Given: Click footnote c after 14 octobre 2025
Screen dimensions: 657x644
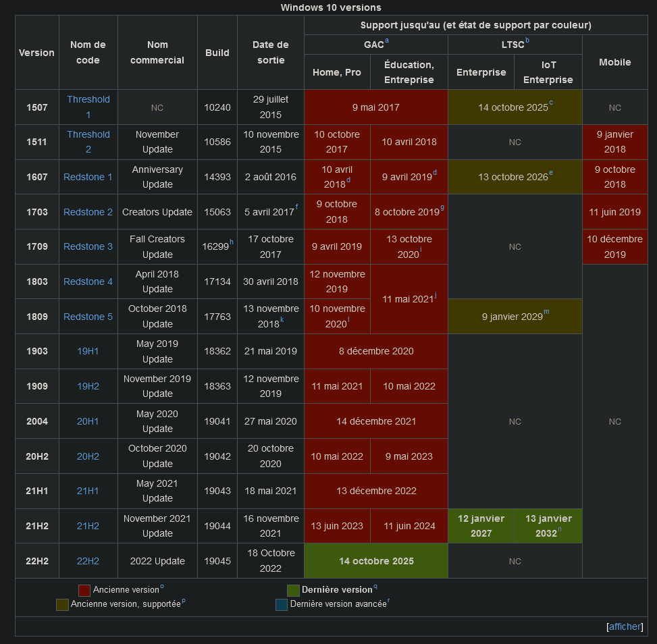Looking at the screenshot, I should [551, 103].
